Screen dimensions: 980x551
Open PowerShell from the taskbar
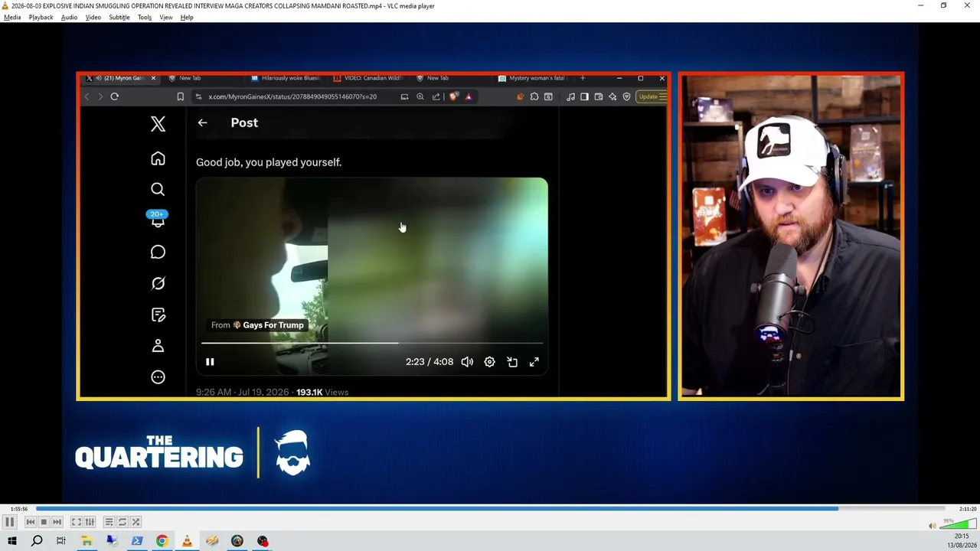(x=137, y=541)
